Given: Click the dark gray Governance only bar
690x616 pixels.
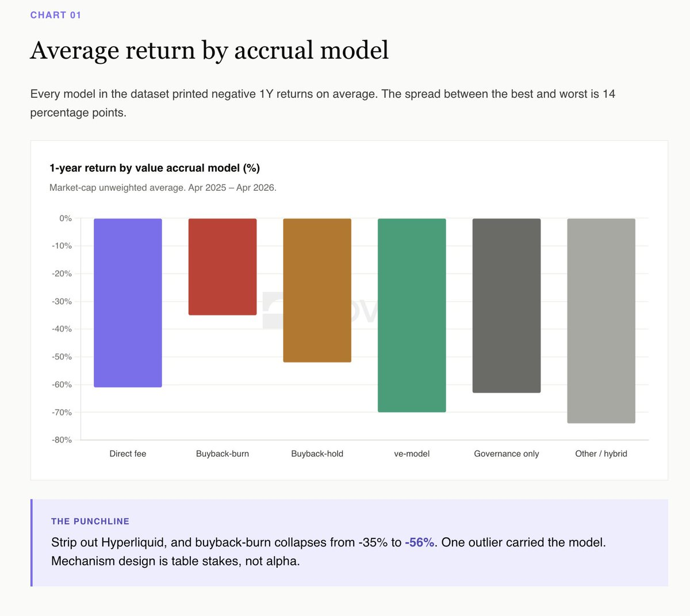Looking at the screenshot, I should tap(507, 305).
